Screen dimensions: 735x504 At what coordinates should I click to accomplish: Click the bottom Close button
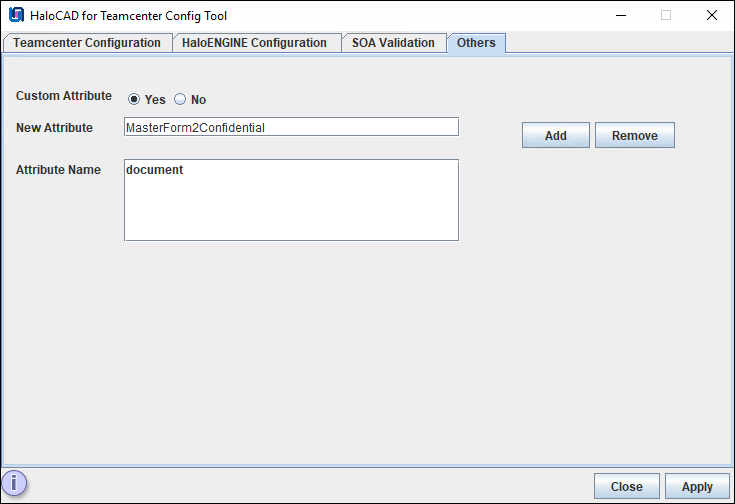(626, 486)
